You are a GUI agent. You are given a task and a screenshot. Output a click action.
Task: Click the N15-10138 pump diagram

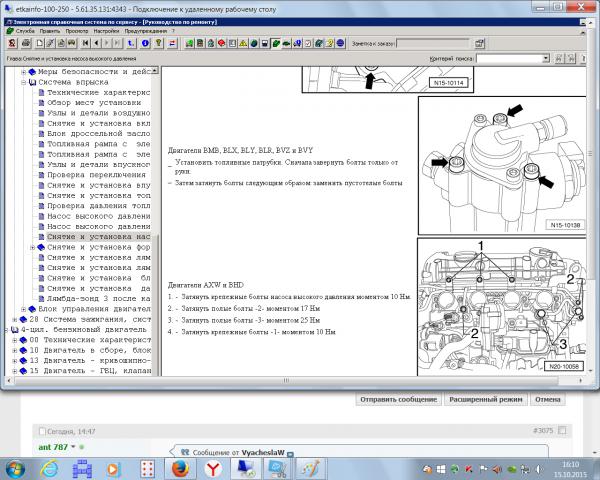(502, 165)
